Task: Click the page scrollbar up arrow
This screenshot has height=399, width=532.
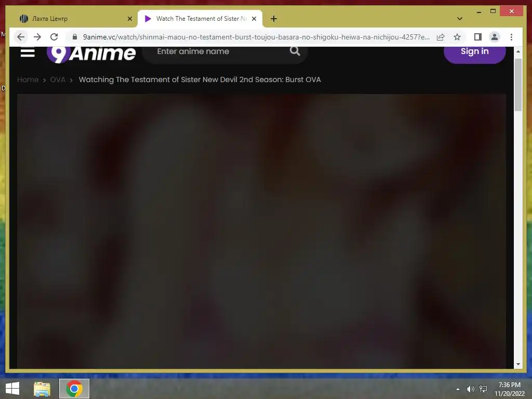Action: pyautogui.click(x=518, y=51)
